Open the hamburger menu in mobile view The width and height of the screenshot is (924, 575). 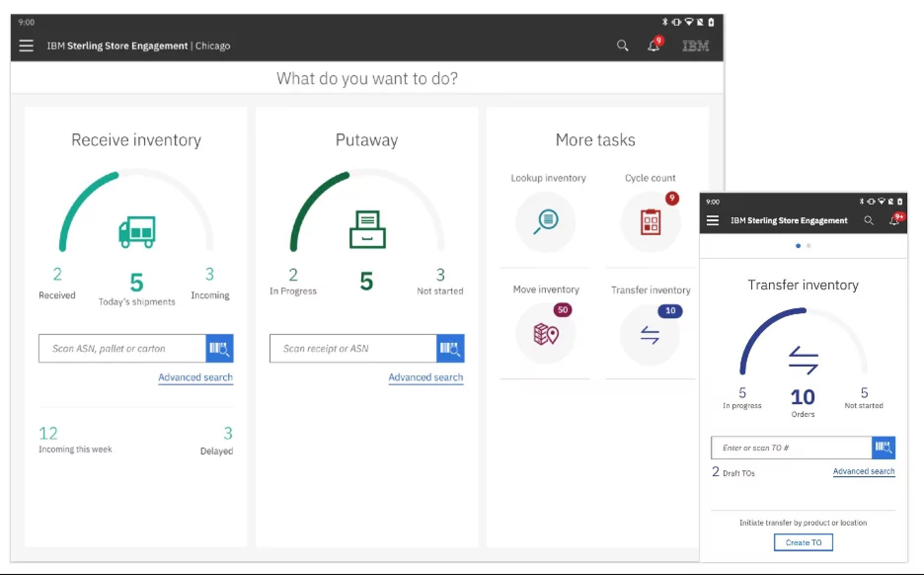coord(712,220)
